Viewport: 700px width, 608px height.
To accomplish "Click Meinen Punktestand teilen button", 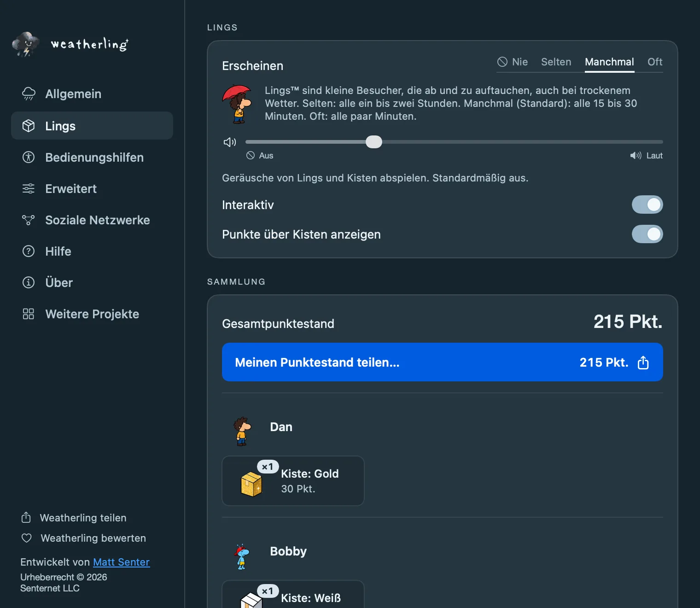I will pyautogui.click(x=443, y=362).
